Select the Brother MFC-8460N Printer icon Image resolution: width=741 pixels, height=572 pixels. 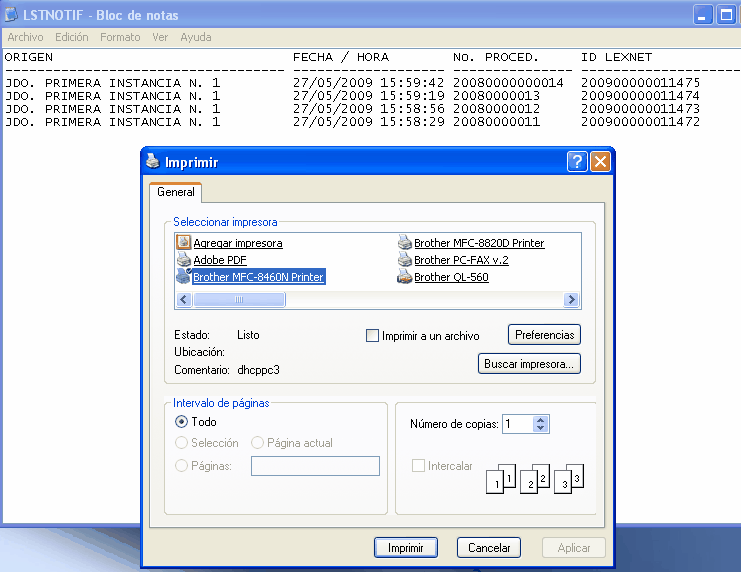click(x=183, y=276)
